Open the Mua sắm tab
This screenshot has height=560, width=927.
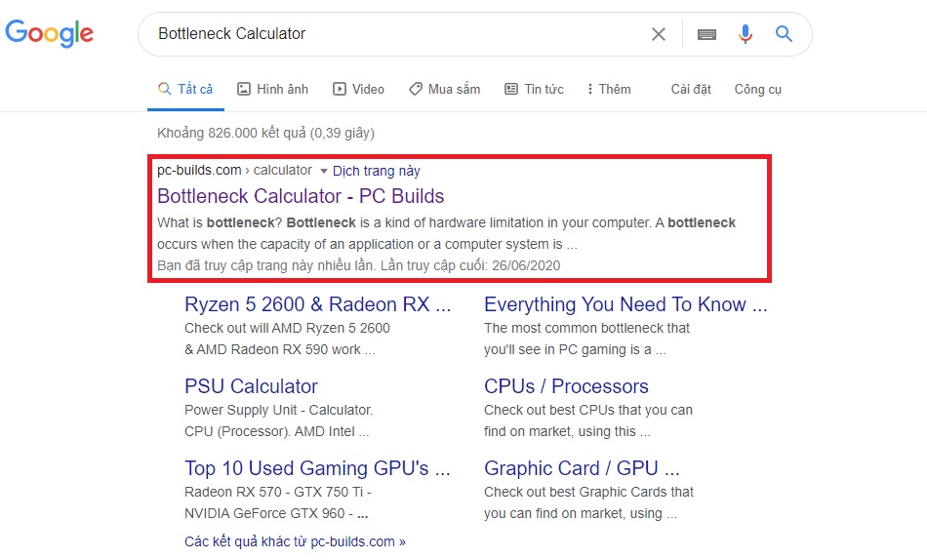click(444, 90)
